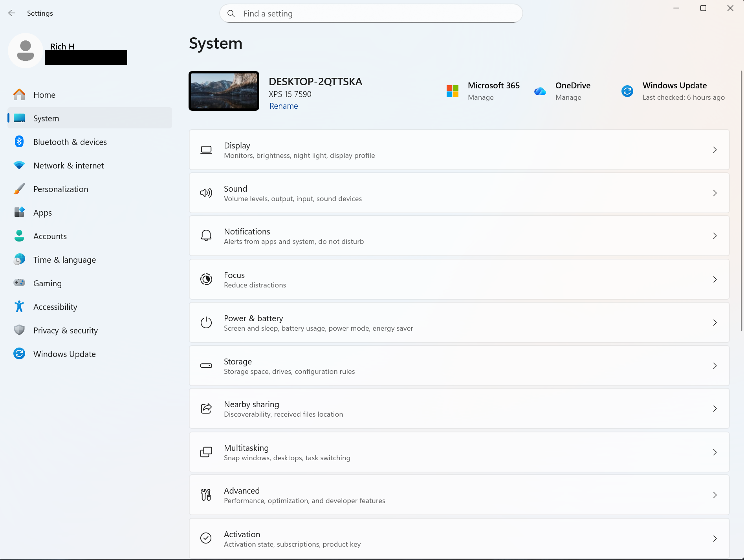Go back using the back arrow
This screenshot has width=744, height=560.
coord(12,13)
